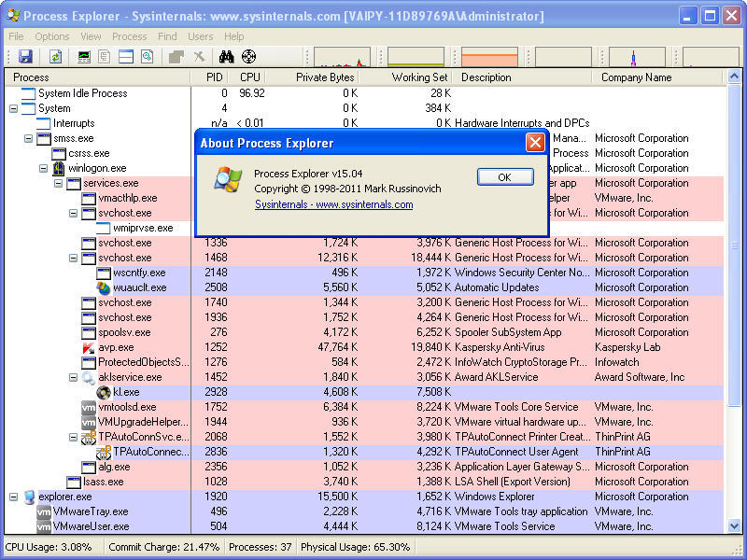
Task: Sort by the Private Bytes column header
Action: [312, 77]
